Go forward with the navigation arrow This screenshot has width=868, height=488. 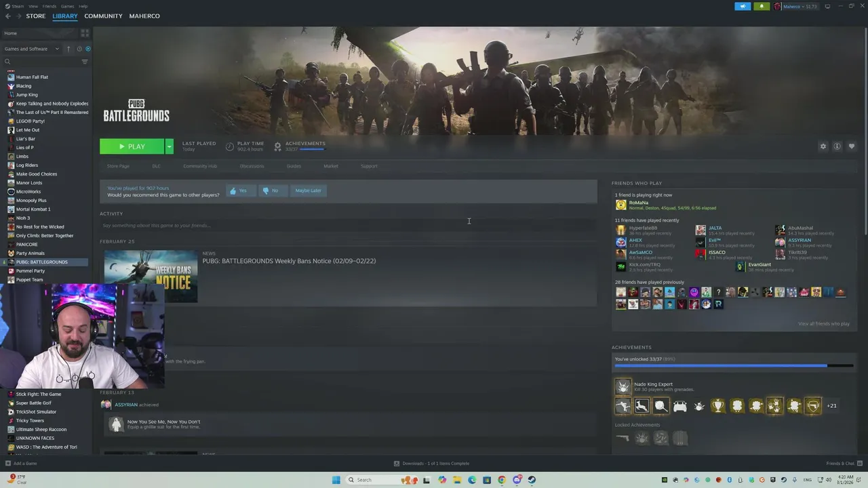click(x=18, y=16)
